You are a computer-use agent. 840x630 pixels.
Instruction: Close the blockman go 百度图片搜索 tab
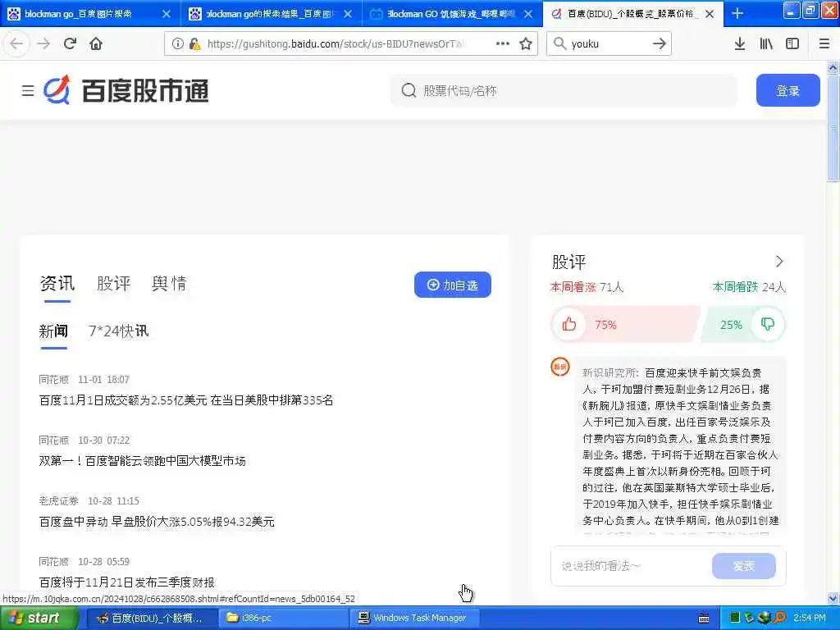tap(166, 14)
